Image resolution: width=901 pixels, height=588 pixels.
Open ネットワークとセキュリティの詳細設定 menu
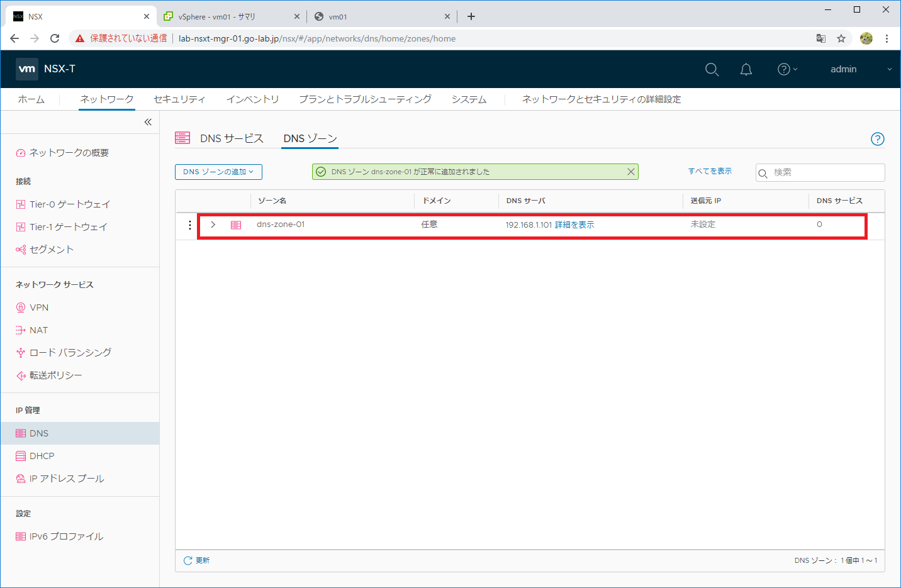[602, 99]
